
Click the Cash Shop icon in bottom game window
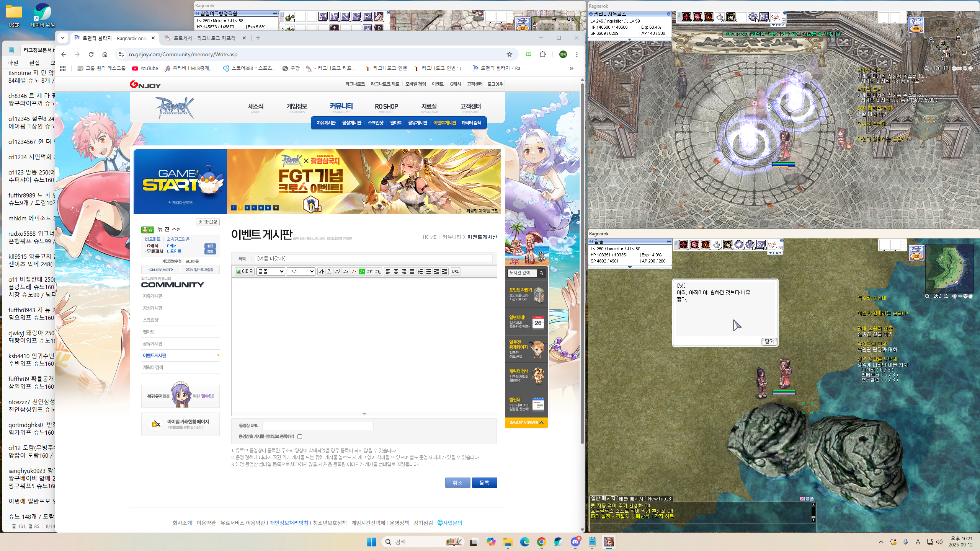point(916,253)
